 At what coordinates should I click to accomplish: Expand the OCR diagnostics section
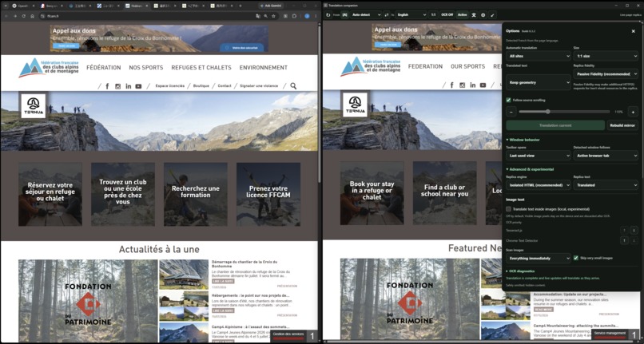tap(520, 271)
